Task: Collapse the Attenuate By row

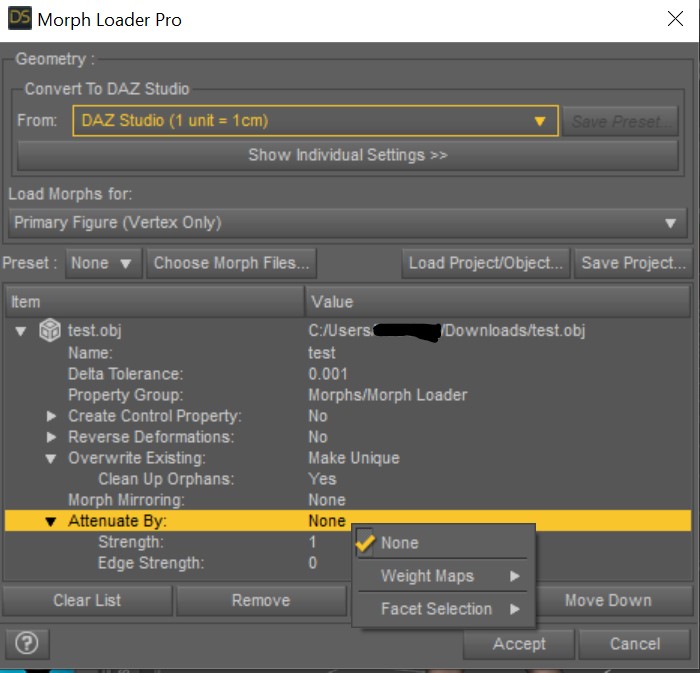Action: tap(51, 521)
